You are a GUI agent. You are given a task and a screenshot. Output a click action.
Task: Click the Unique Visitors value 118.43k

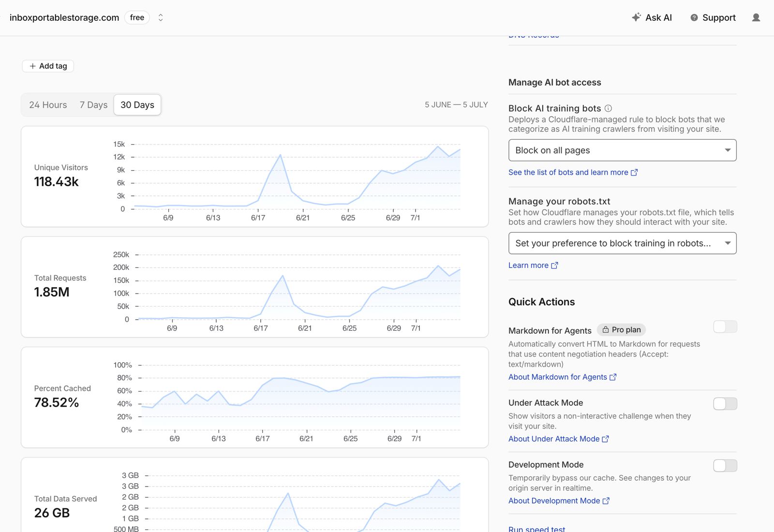click(x=56, y=182)
